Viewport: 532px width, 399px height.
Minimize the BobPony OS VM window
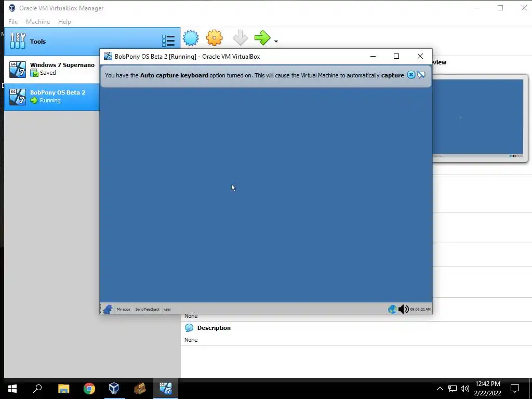[373, 56]
